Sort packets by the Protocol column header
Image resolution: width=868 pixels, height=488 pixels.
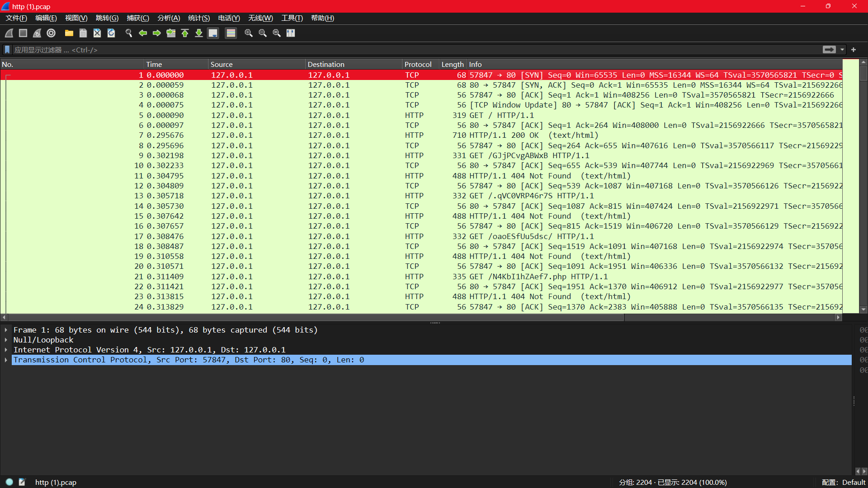point(421,64)
